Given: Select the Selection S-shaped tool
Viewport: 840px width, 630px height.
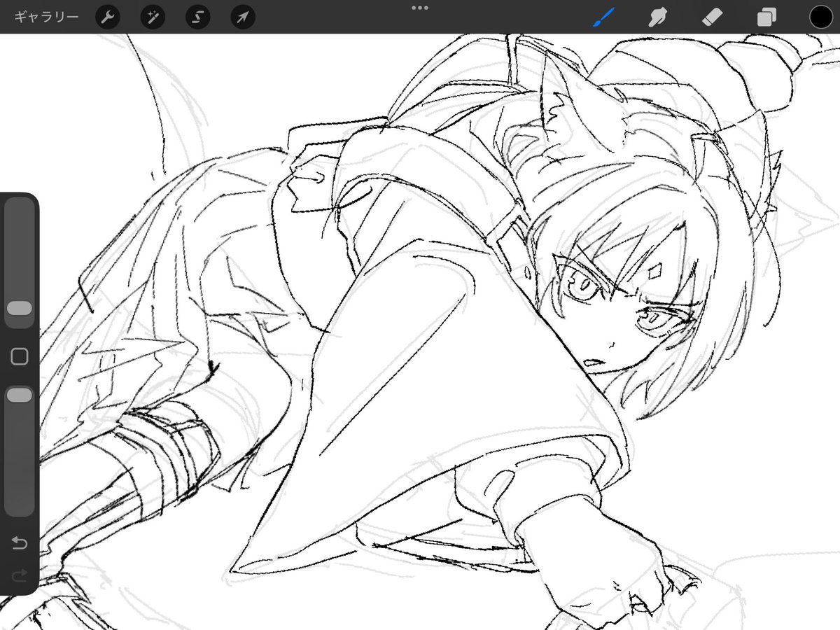Looking at the screenshot, I should [197, 17].
